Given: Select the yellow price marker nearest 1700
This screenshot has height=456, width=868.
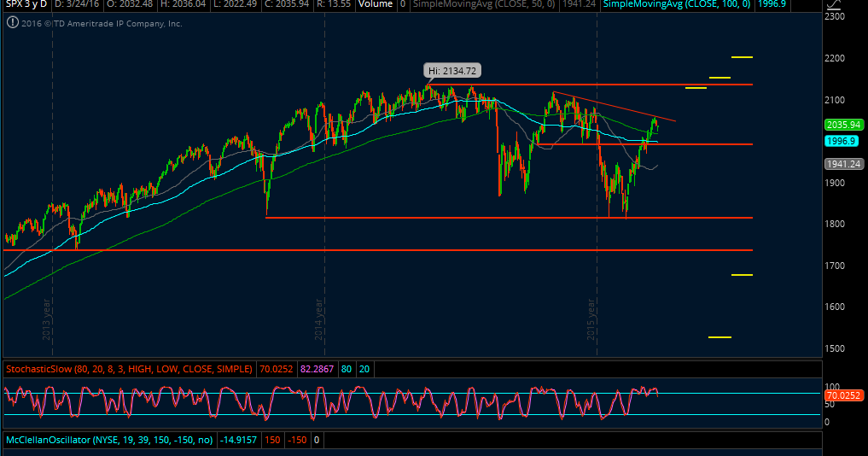Looking at the screenshot, I should tap(742, 275).
